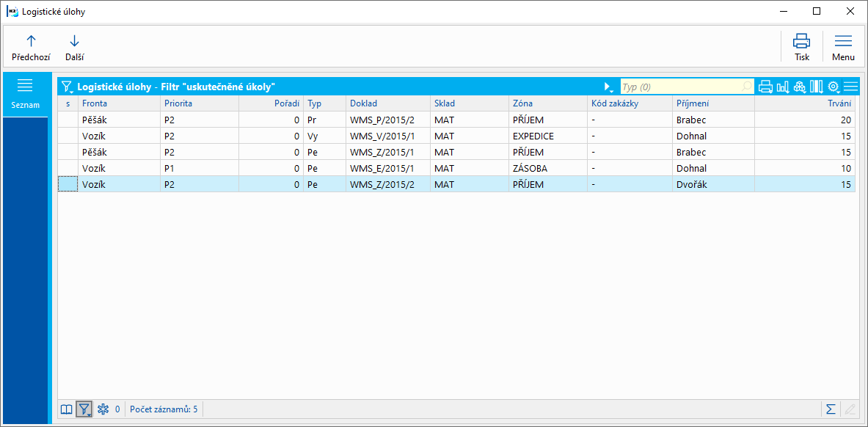Click the K2 application icon in title bar
The width and height of the screenshot is (868, 427).
pos(12,11)
